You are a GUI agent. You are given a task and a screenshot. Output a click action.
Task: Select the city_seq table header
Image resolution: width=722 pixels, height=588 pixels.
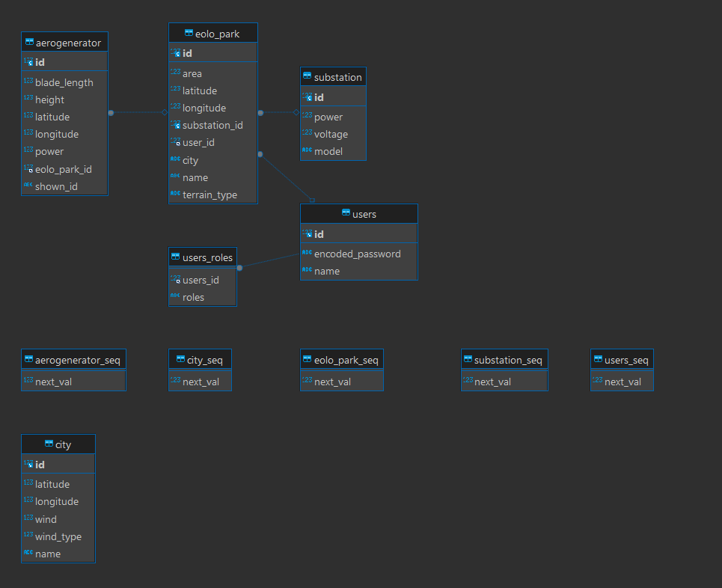click(x=201, y=360)
